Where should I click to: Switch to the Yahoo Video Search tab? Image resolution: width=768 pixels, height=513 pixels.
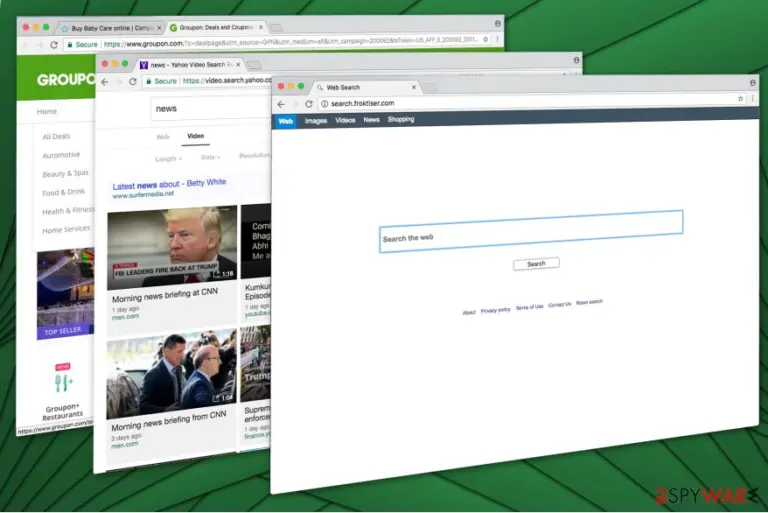(189, 65)
